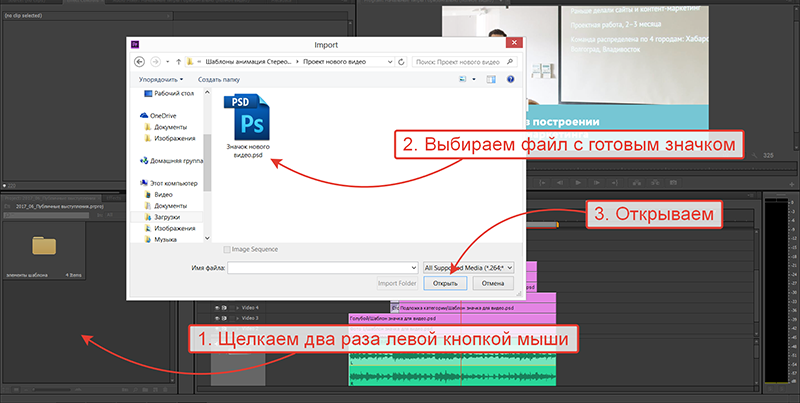Viewport: 800px width, 403px height.
Task: Open the help icon in dialog toolbar
Action: (510, 79)
